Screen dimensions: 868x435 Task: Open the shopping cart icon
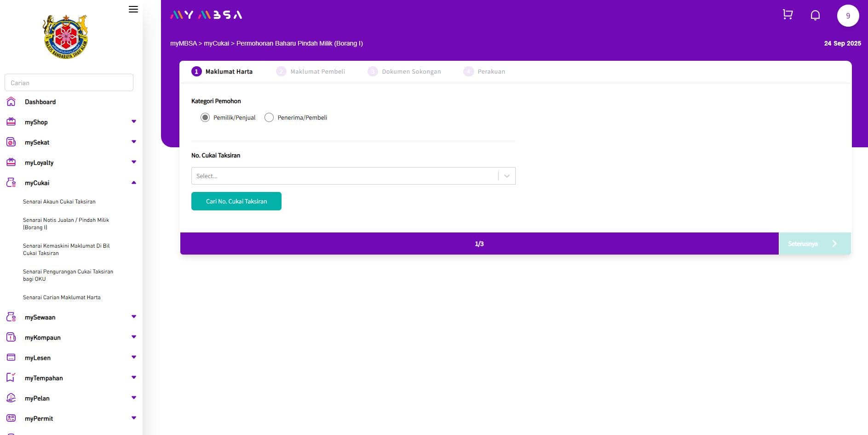click(x=788, y=14)
